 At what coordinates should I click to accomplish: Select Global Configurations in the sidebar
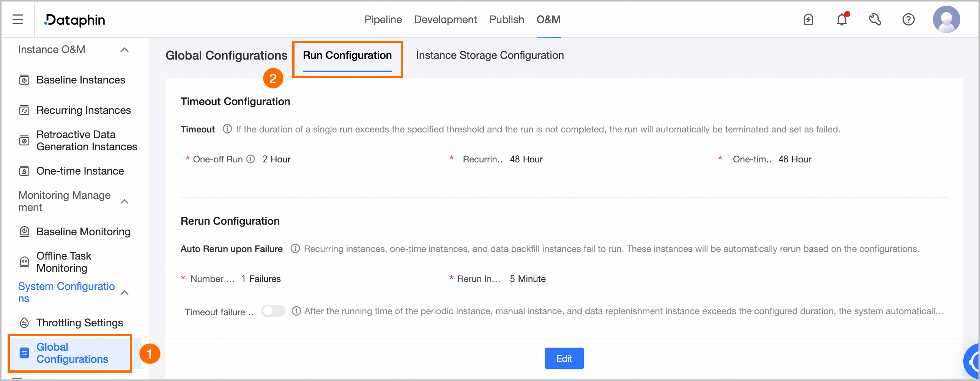(72, 353)
